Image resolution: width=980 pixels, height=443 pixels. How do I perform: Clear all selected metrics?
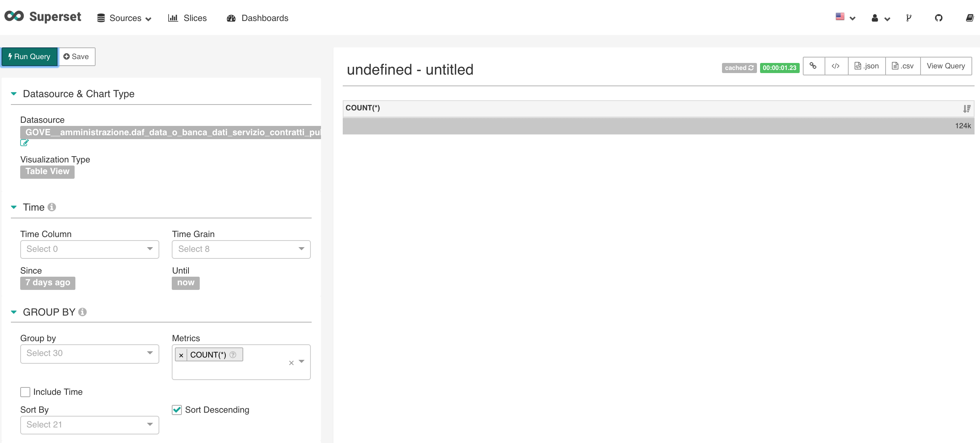pos(291,363)
